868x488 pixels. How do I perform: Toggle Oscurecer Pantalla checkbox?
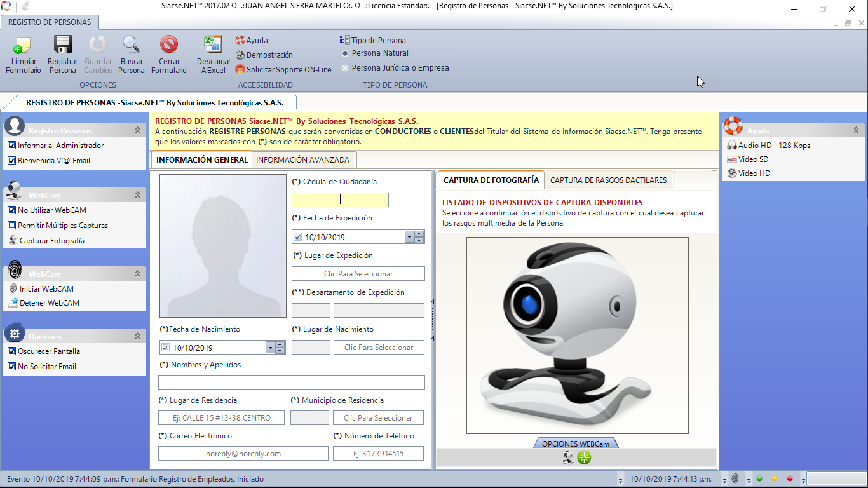(11, 351)
